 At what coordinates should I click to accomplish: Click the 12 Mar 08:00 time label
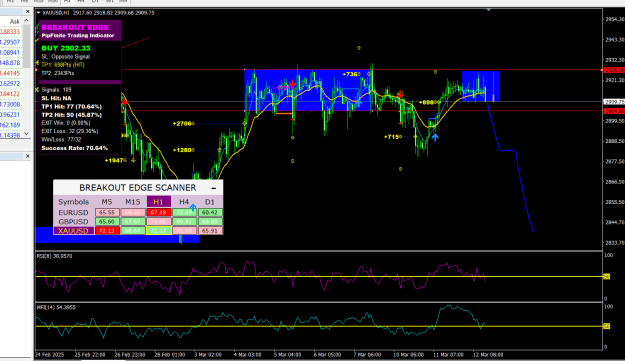tap(488, 355)
